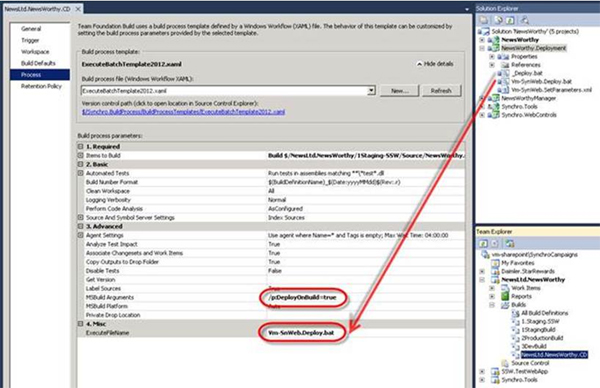The height and width of the screenshot is (388, 600).
Task: Open the ExecuteBatchTemplate2012.xaml version control link
Action: click(183, 112)
